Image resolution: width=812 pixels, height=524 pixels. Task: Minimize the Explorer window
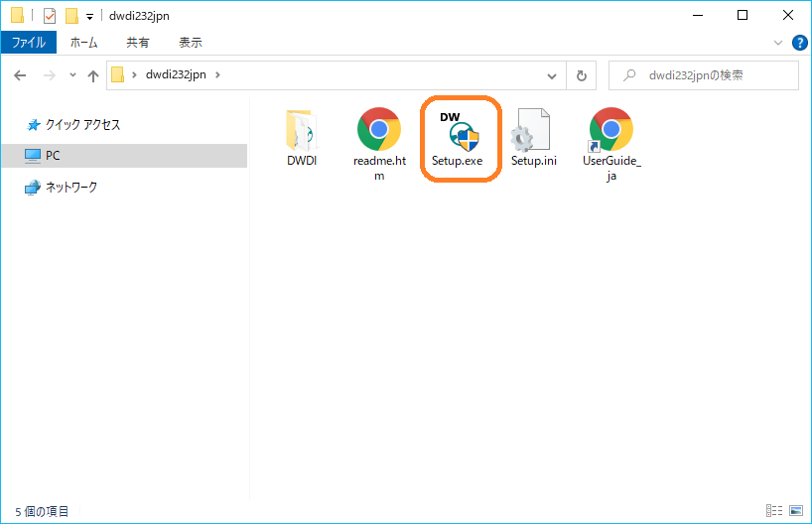click(x=698, y=16)
